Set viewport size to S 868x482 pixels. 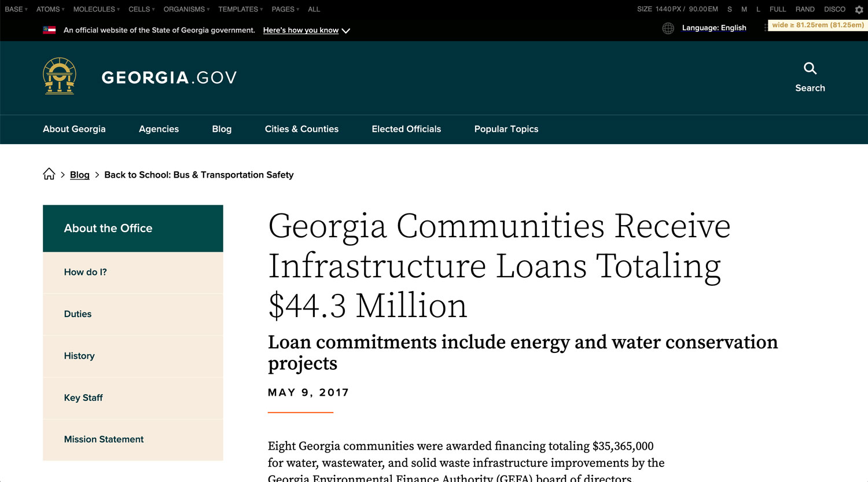730,9
